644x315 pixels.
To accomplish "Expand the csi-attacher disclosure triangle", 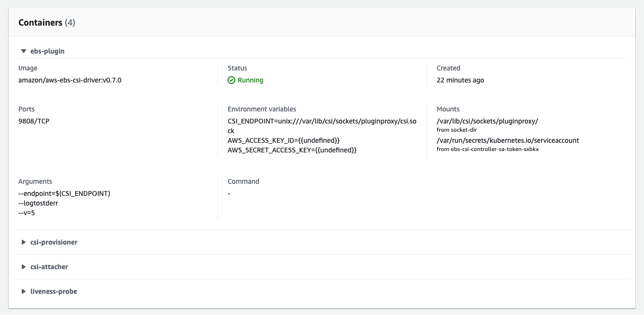I will click(23, 267).
